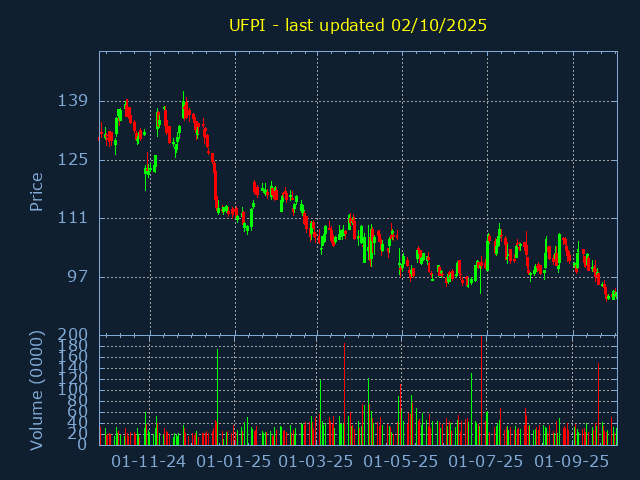Image resolution: width=640 pixels, height=480 pixels.
Task: Select the 125 price tick label
Action: 74,160
